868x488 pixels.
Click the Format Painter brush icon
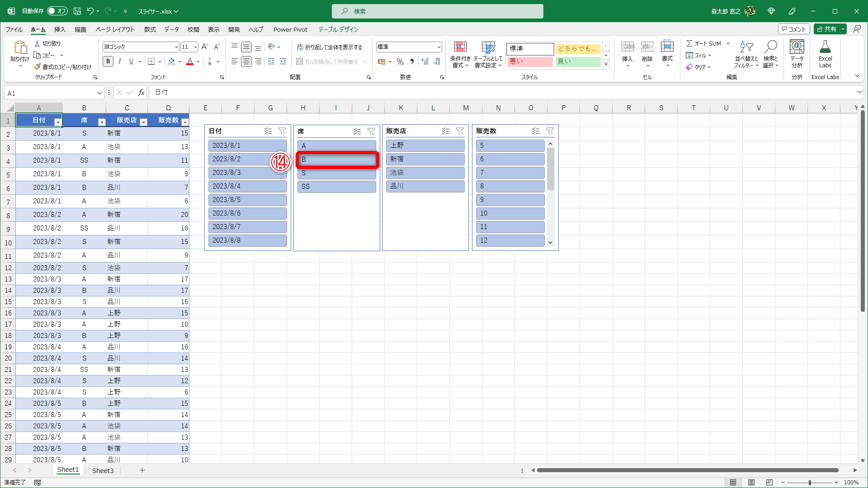[38, 67]
